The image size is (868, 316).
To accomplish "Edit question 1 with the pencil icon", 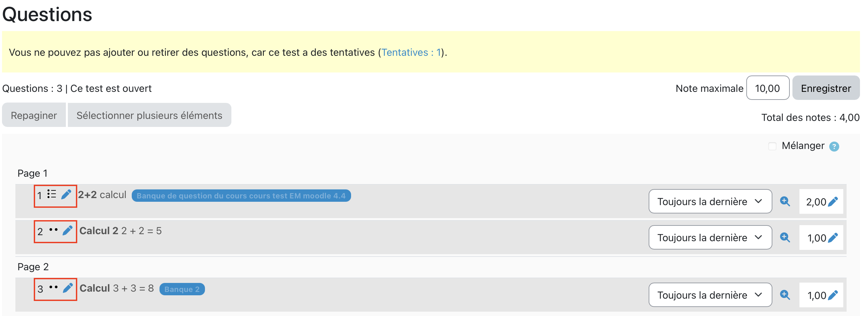I will [x=66, y=194].
